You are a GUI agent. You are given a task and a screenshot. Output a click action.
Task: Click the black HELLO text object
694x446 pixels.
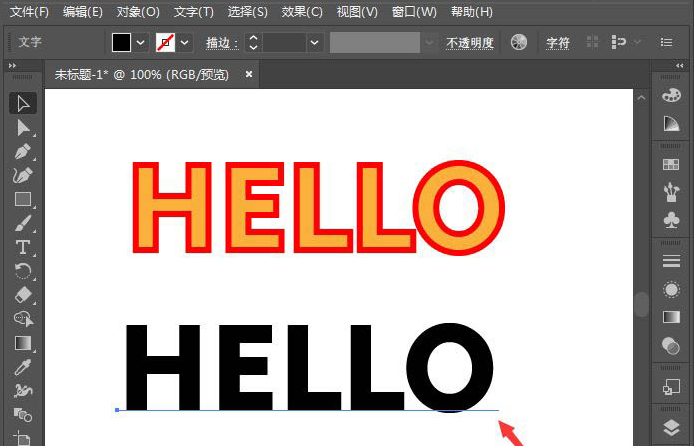tap(309, 367)
